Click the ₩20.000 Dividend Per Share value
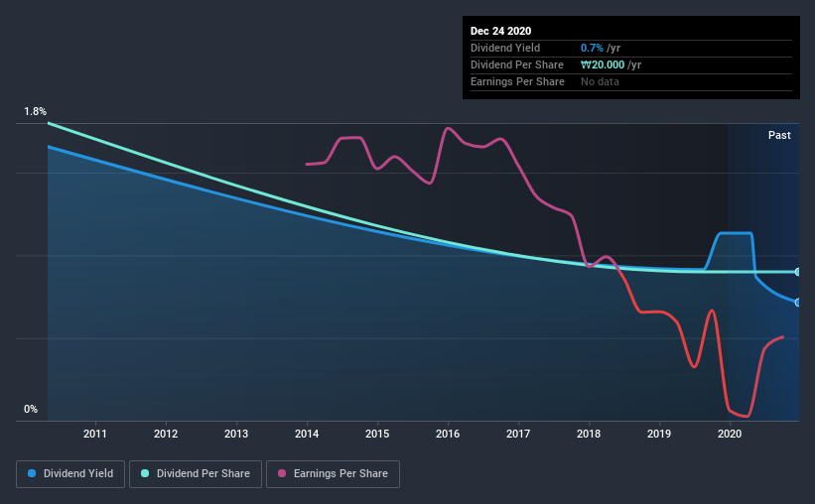 603,64
